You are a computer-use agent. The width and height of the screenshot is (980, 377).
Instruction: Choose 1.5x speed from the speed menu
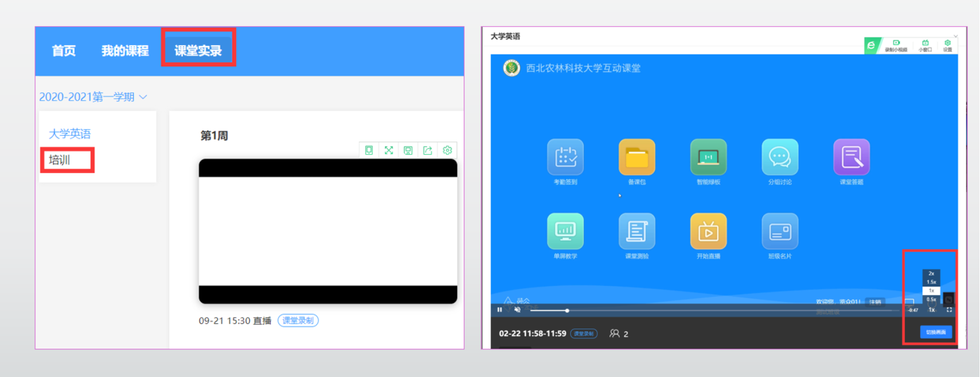(x=931, y=282)
